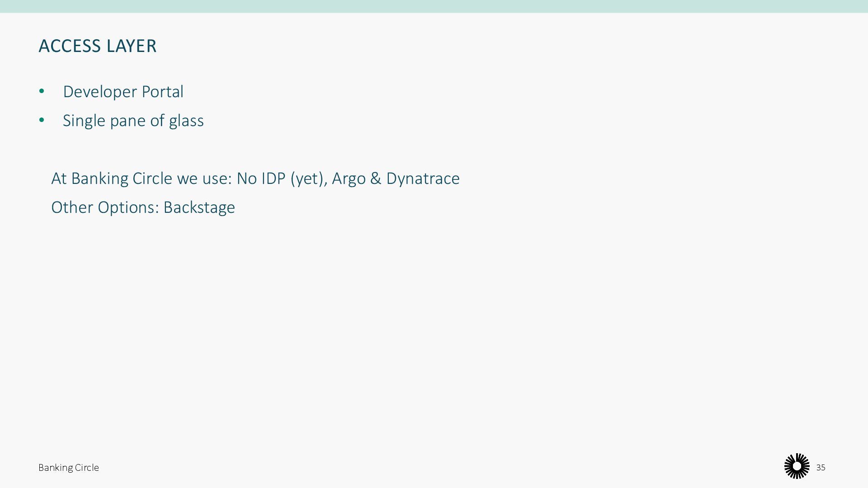Click the bullet dot before Single pane
Viewport: 868px width, 488px height.
click(x=42, y=120)
